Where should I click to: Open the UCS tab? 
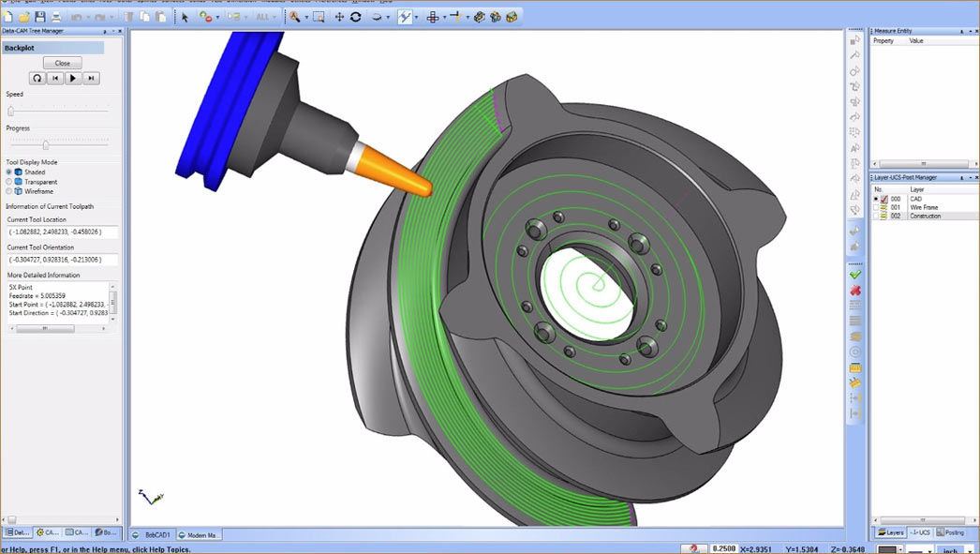click(920, 532)
